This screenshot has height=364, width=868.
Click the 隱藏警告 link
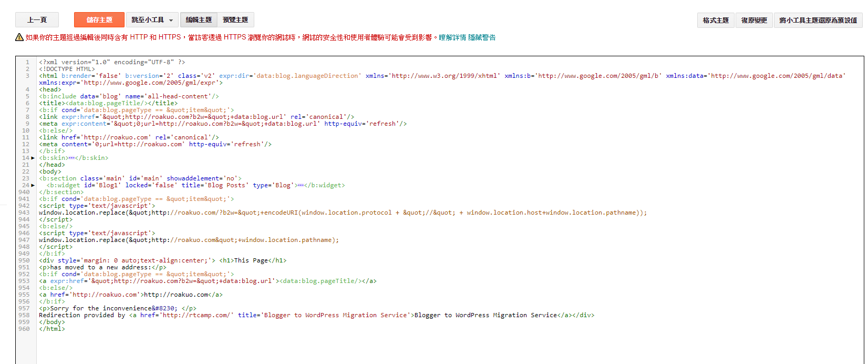click(482, 37)
